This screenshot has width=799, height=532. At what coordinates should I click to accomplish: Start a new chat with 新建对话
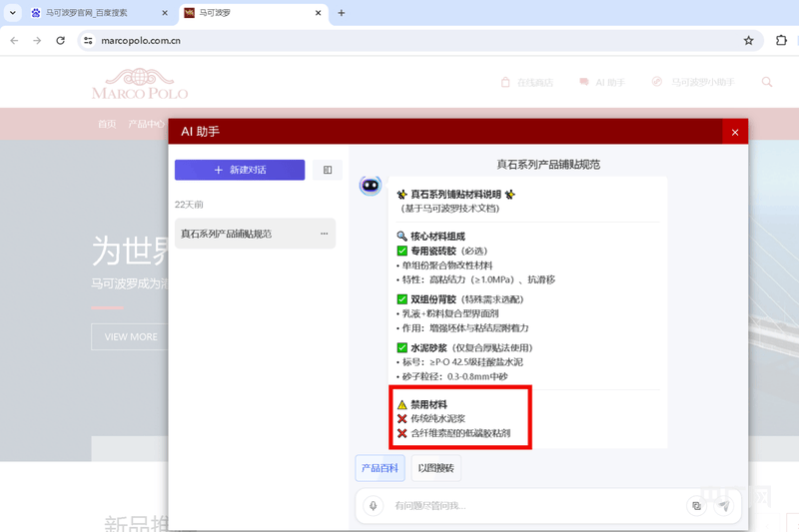(240, 170)
